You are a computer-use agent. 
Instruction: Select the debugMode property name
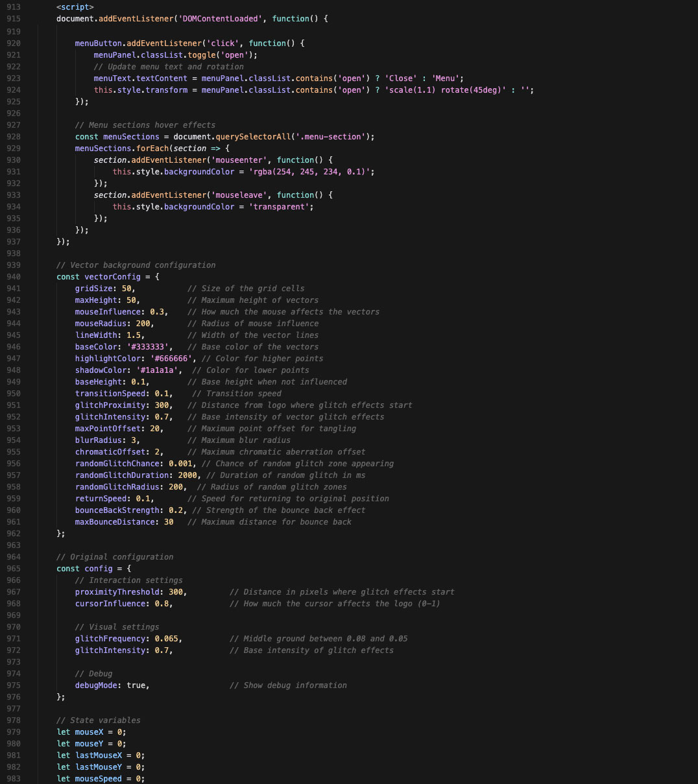95,685
